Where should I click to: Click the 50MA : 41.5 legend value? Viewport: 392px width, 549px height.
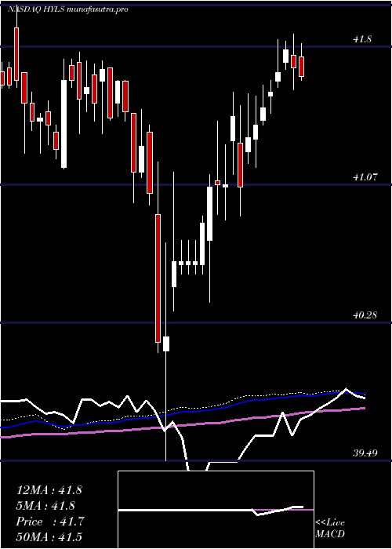49,537
